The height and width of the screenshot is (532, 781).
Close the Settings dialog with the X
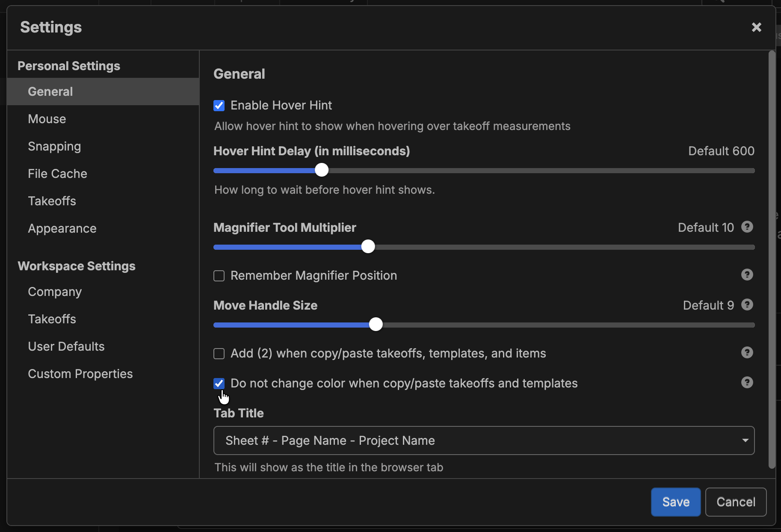756,27
